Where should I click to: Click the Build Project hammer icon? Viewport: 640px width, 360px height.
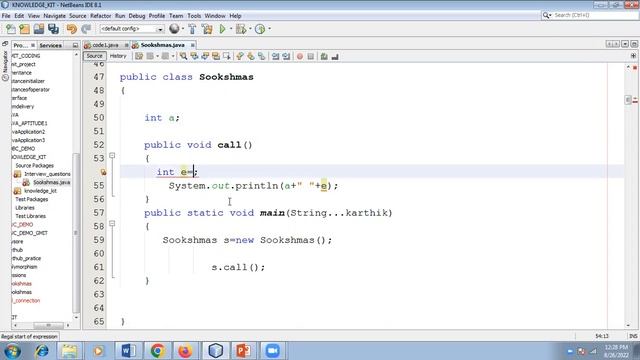tap(192, 29)
